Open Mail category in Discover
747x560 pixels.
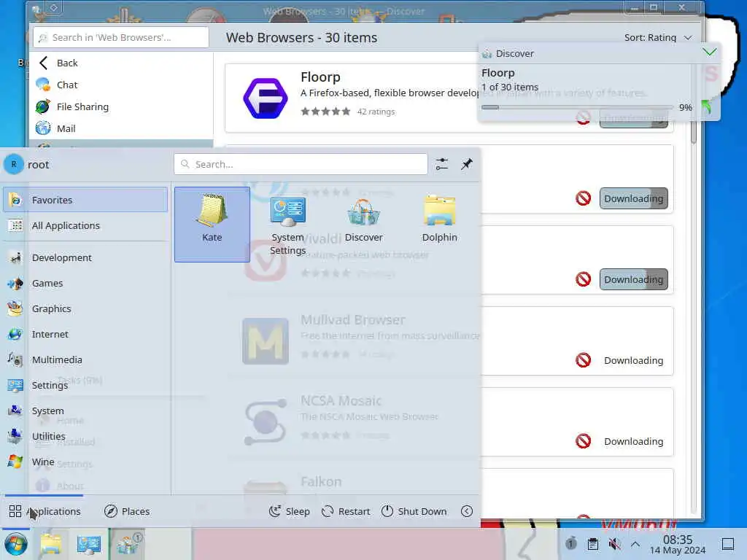pyautogui.click(x=121, y=128)
